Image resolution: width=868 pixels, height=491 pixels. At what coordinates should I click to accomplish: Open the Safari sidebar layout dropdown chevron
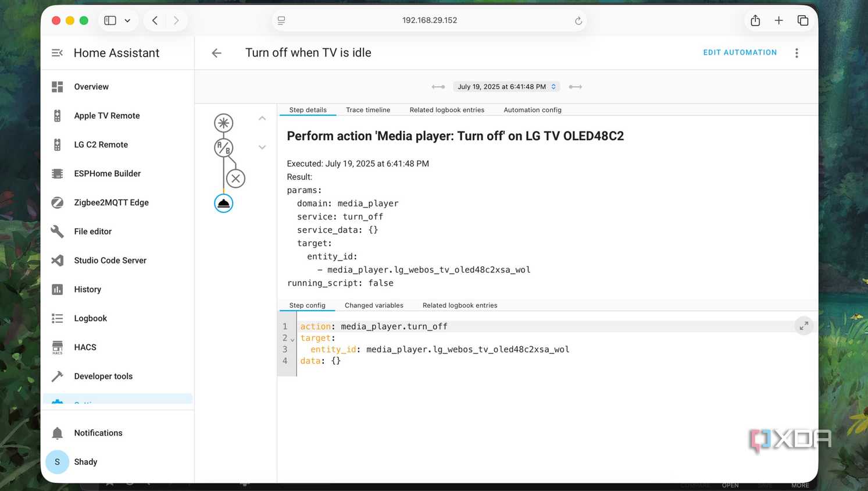[127, 20]
